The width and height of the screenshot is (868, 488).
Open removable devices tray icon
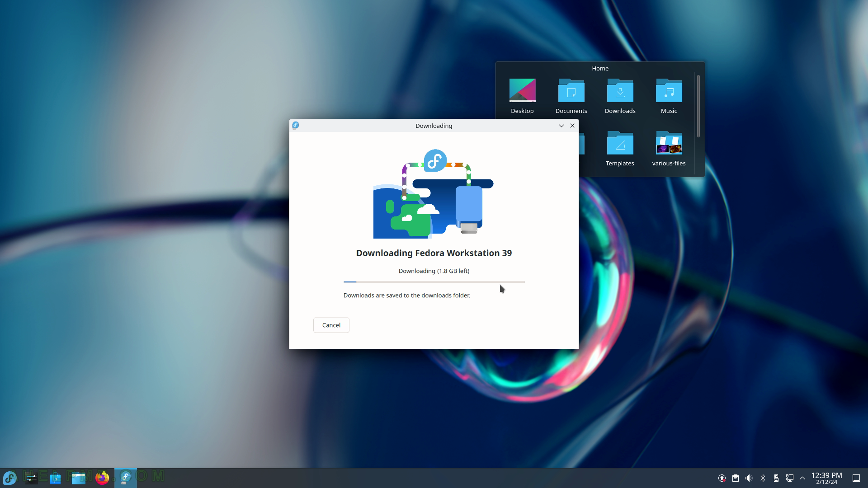(x=776, y=478)
